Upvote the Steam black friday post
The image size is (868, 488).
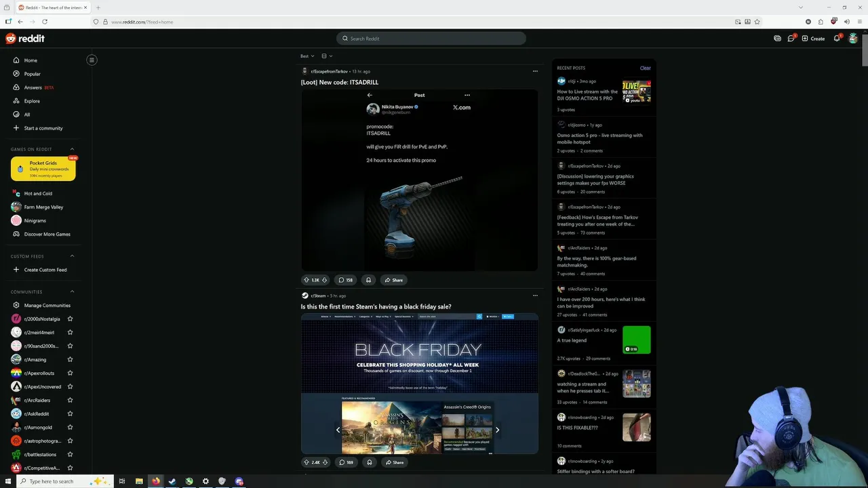click(307, 462)
